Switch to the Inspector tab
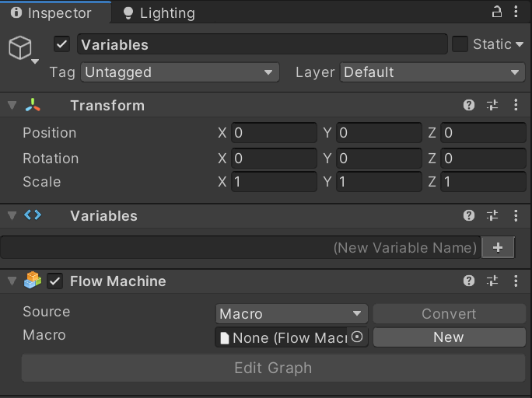Screen dimensions: 532x398 pos(55,13)
